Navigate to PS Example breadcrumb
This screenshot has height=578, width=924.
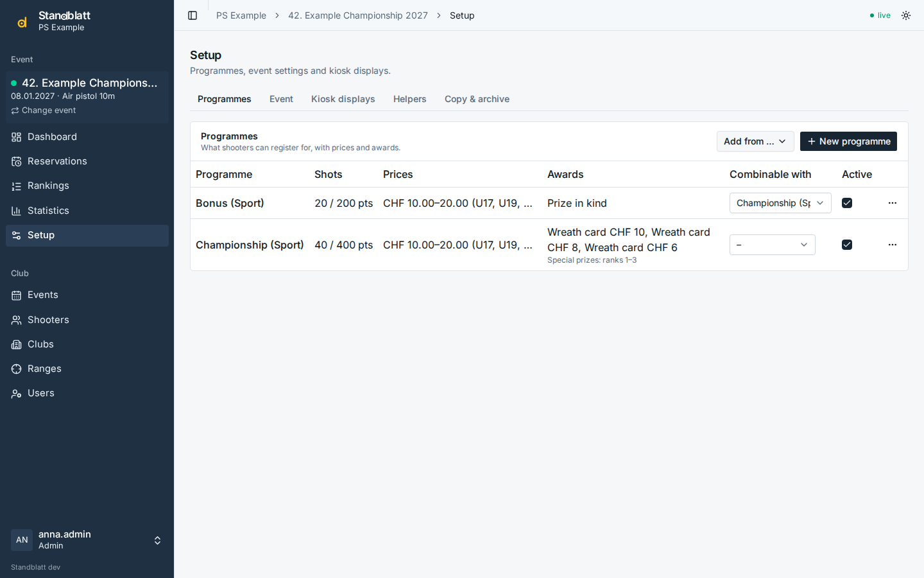tap(241, 15)
